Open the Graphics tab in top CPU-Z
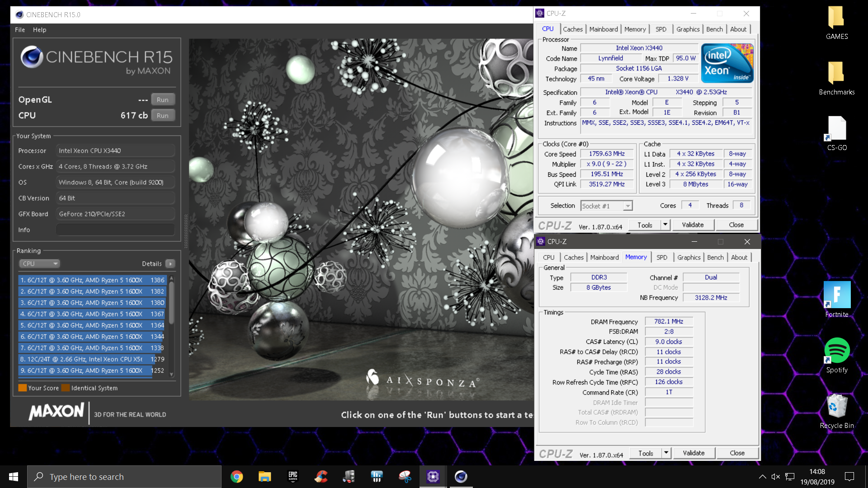 tap(688, 29)
